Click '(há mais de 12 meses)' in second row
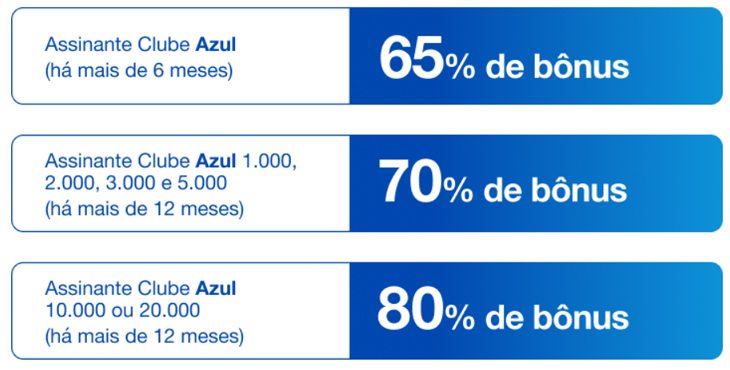Screen dimensions: 730x370 click(x=144, y=209)
